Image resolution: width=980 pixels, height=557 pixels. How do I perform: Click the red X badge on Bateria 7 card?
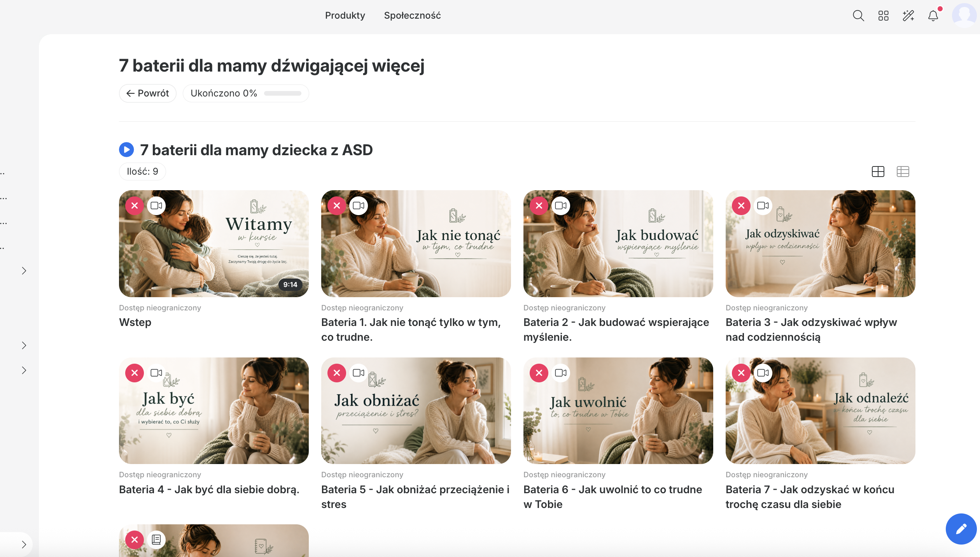741,373
